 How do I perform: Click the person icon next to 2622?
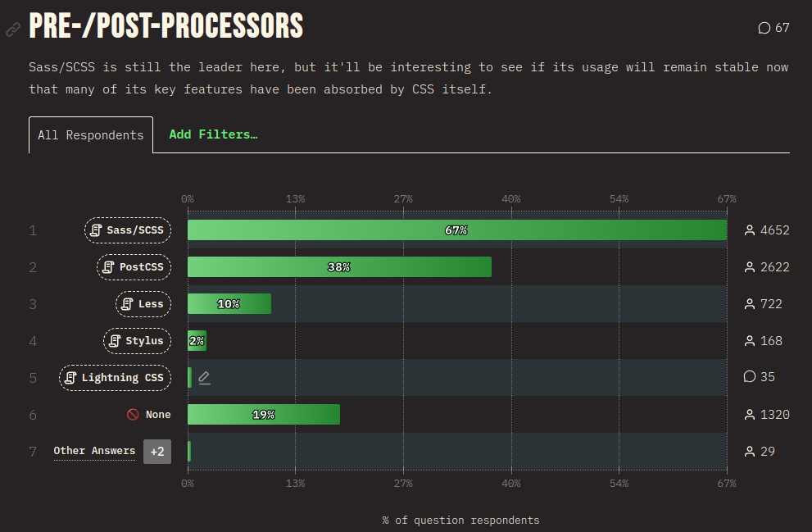[x=749, y=267]
